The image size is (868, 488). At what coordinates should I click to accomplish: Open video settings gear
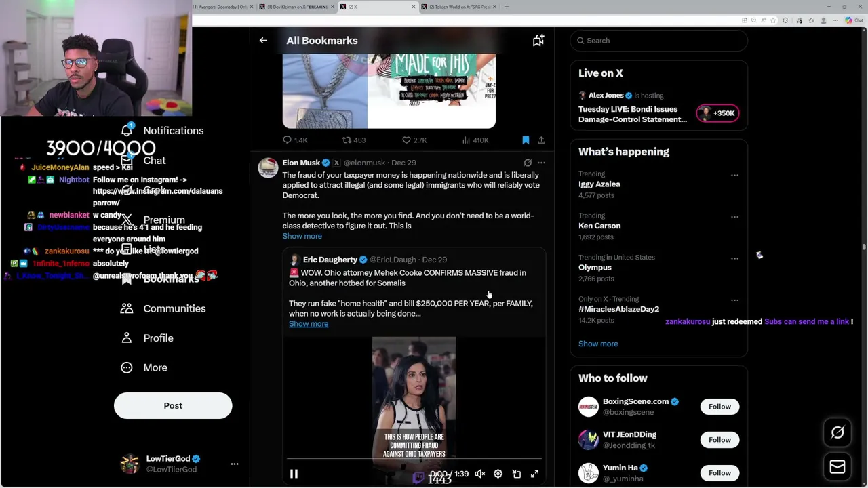pos(498,474)
